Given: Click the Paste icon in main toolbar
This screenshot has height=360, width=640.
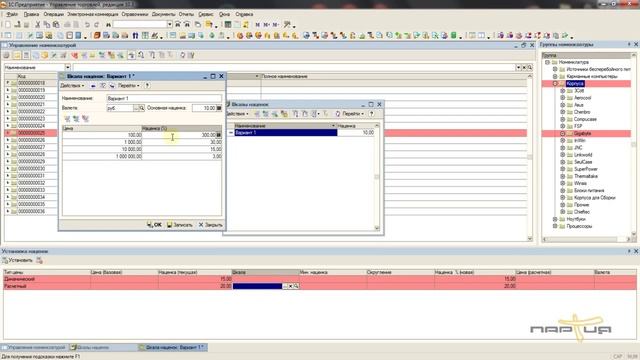Looking at the screenshot, I should (x=56, y=24).
